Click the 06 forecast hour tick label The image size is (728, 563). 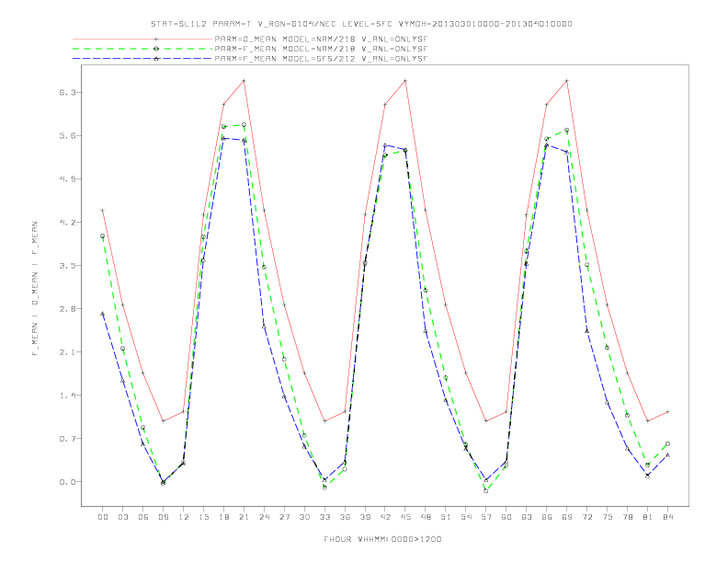(x=143, y=517)
